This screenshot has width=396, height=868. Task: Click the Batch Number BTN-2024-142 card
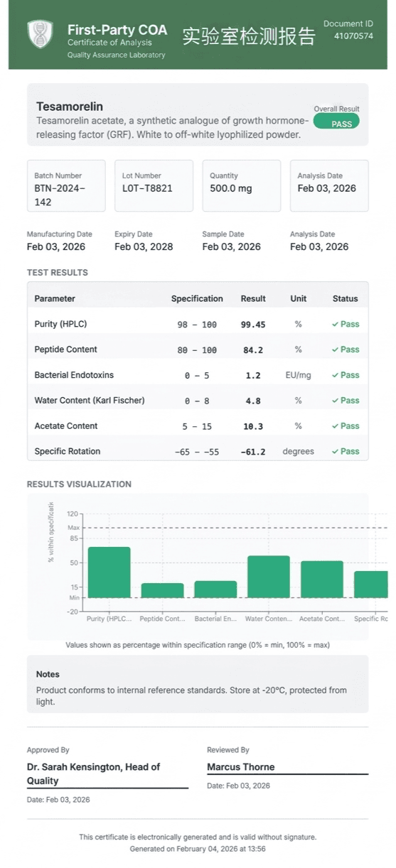click(66, 185)
